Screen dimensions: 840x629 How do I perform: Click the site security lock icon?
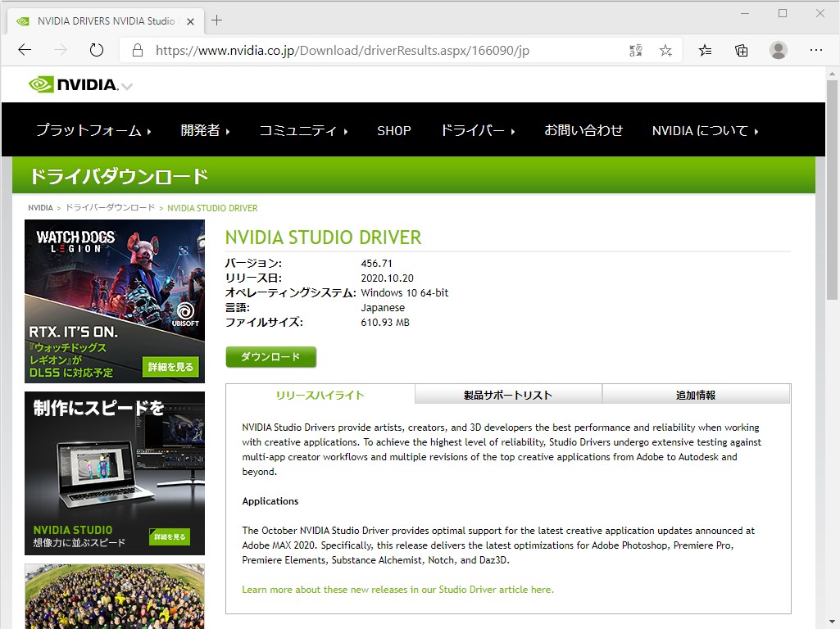[x=136, y=50]
